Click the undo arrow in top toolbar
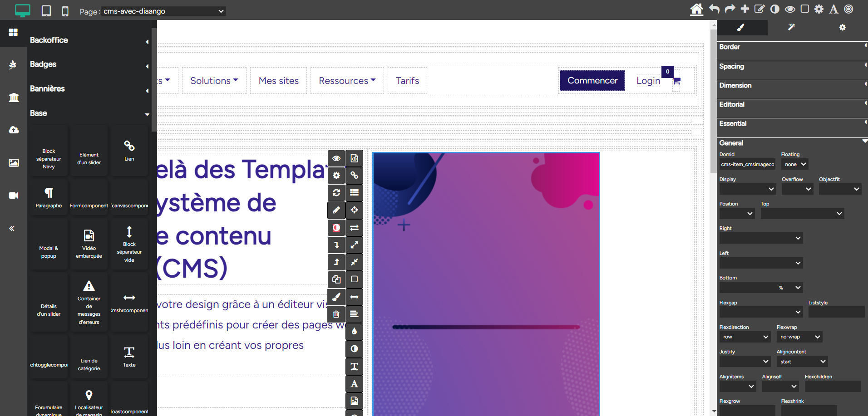This screenshot has height=416, width=868. [714, 9]
